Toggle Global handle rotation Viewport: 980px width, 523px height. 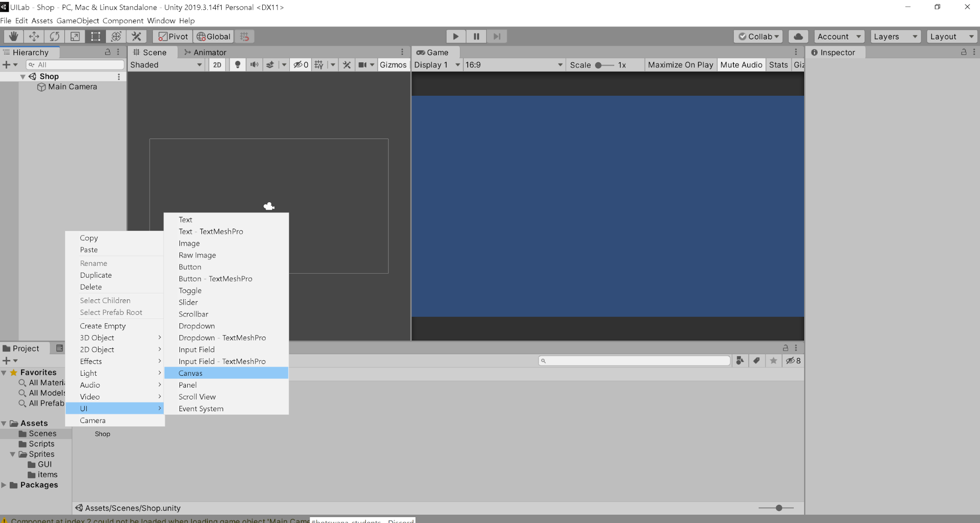[213, 36]
